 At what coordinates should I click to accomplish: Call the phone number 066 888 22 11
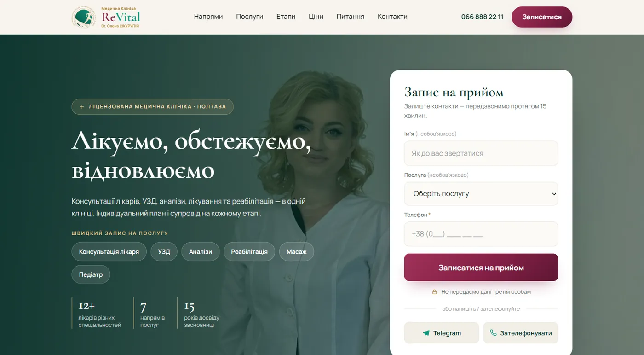[482, 17]
